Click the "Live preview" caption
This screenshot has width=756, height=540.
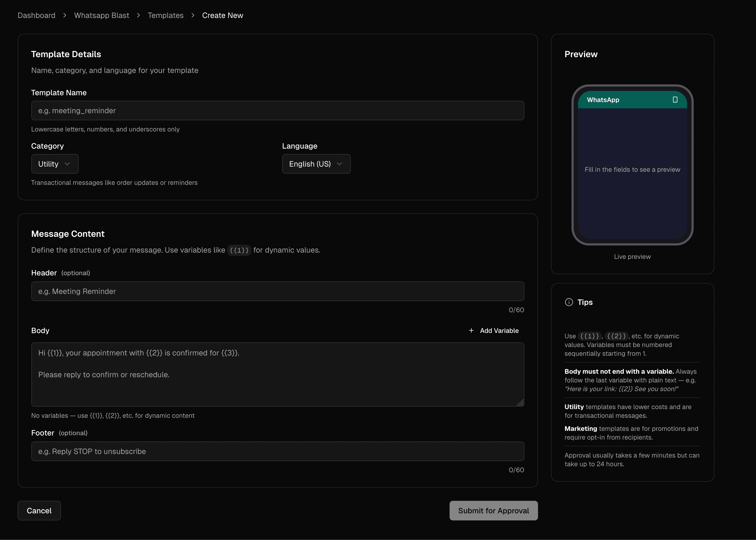point(632,257)
